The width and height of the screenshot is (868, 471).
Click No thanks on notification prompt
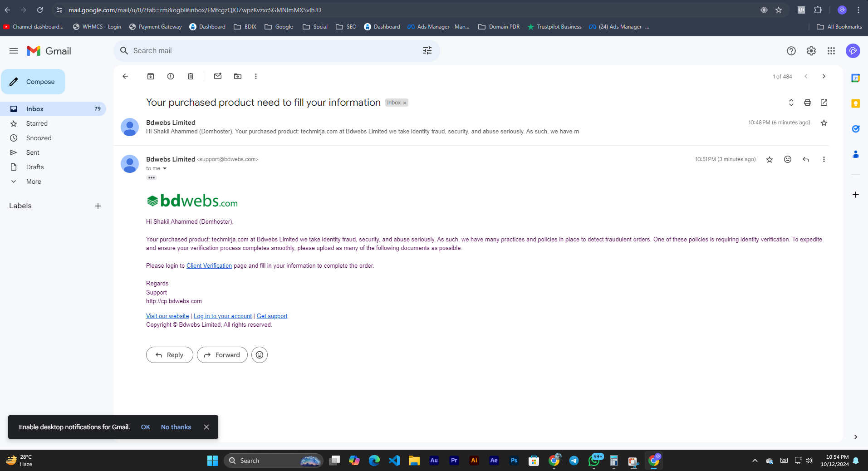pos(176,427)
